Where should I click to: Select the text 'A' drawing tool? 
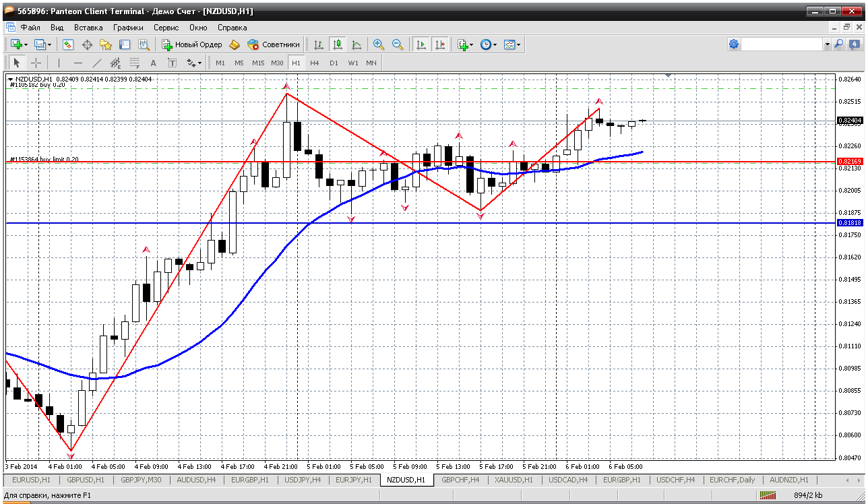(x=153, y=63)
